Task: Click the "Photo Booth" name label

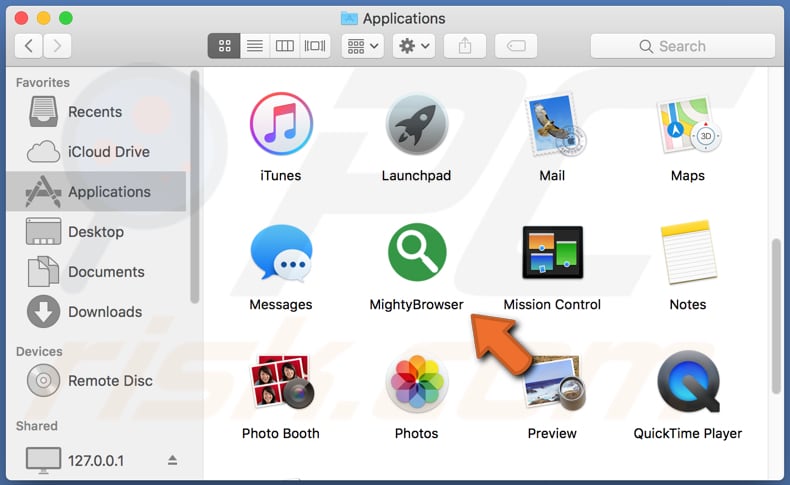Action: [281, 434]
